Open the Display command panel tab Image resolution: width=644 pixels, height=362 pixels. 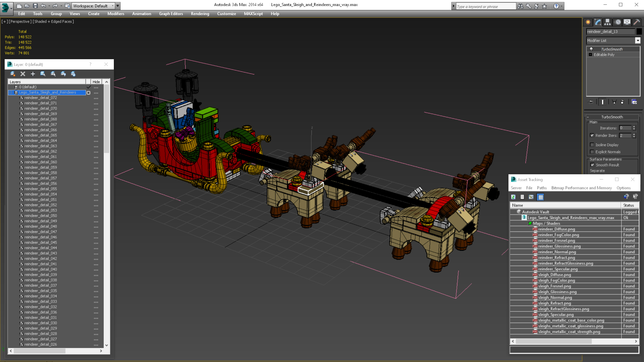click(x=627, y=22)
